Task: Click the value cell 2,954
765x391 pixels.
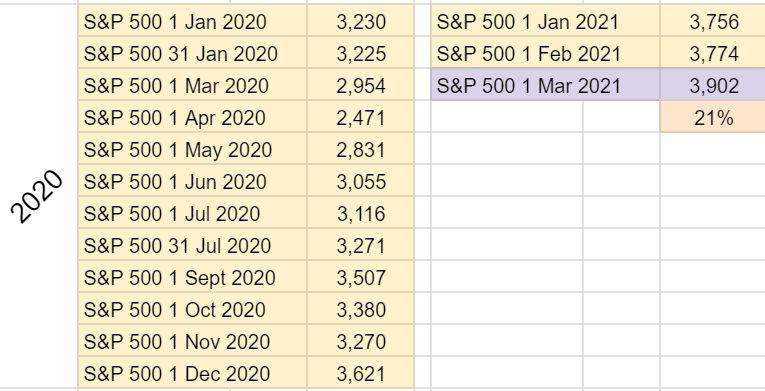Action: (361, 85)
